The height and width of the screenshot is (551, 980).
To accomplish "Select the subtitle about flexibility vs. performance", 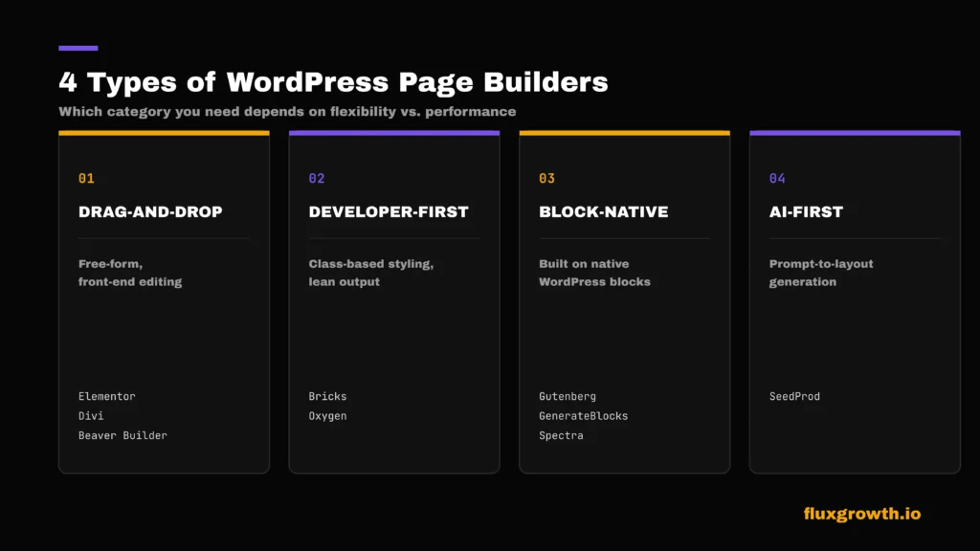I will 287,112.
